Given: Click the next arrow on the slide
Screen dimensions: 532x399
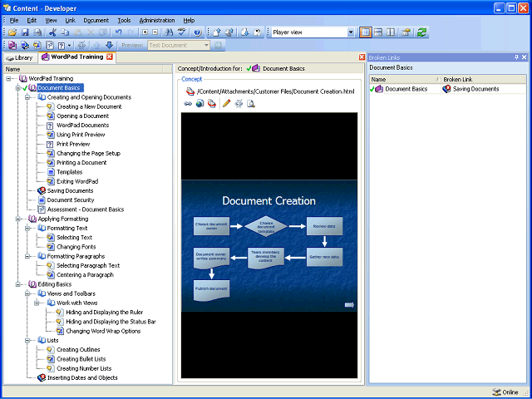Looking at the screenshot, I should point(349,305).
